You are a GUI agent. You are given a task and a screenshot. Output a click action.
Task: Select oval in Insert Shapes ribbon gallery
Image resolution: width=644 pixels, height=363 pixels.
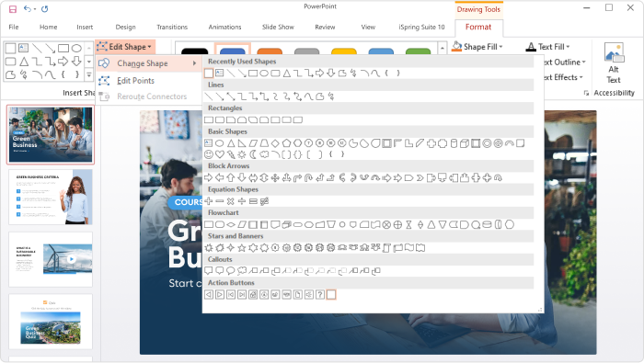pos(76,49)
